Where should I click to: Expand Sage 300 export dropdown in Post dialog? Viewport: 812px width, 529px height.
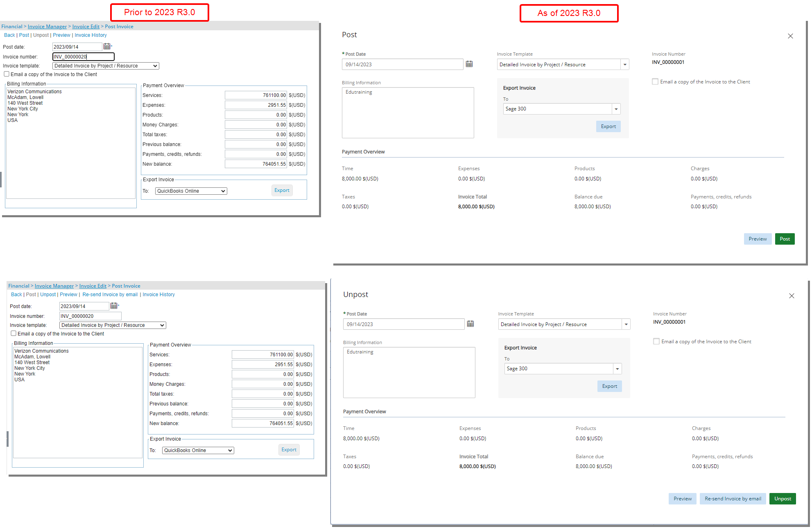tap(616, 109)
